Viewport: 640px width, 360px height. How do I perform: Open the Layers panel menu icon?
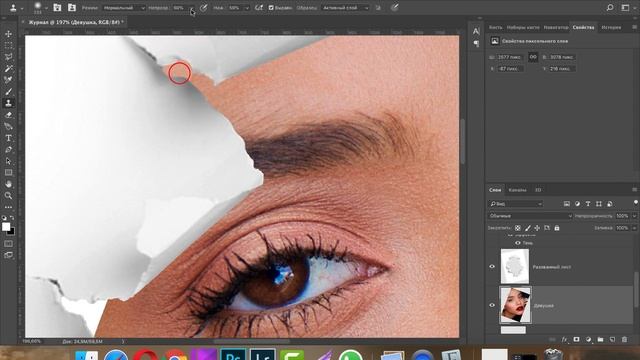pos(634,190)
